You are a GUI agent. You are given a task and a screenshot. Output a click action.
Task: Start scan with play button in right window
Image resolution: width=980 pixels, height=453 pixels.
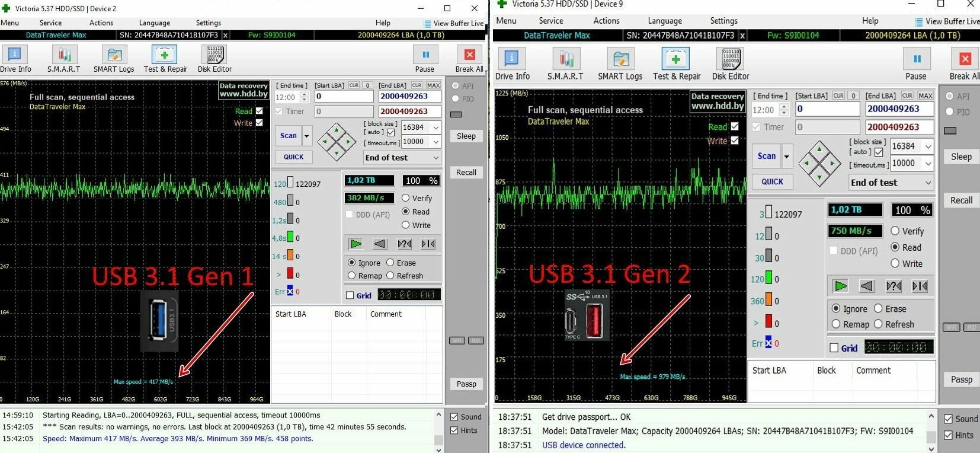pyautogui.click(x=840, y=286)
